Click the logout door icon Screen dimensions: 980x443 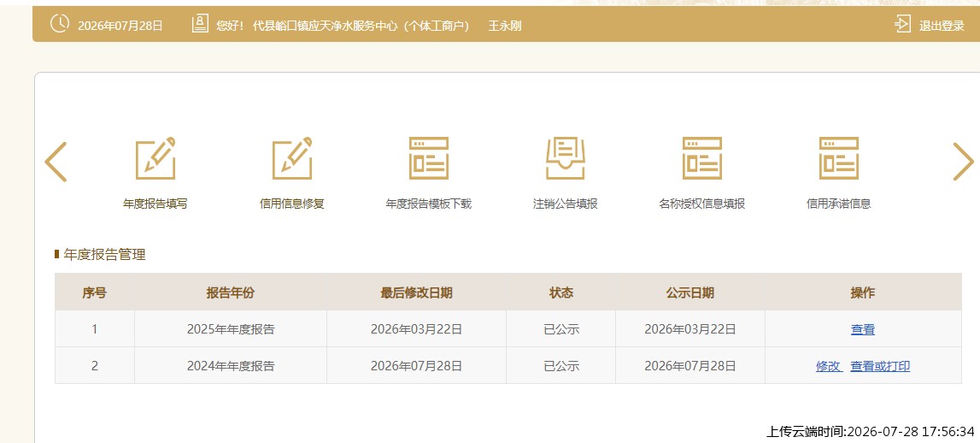(x=902, y=25)
